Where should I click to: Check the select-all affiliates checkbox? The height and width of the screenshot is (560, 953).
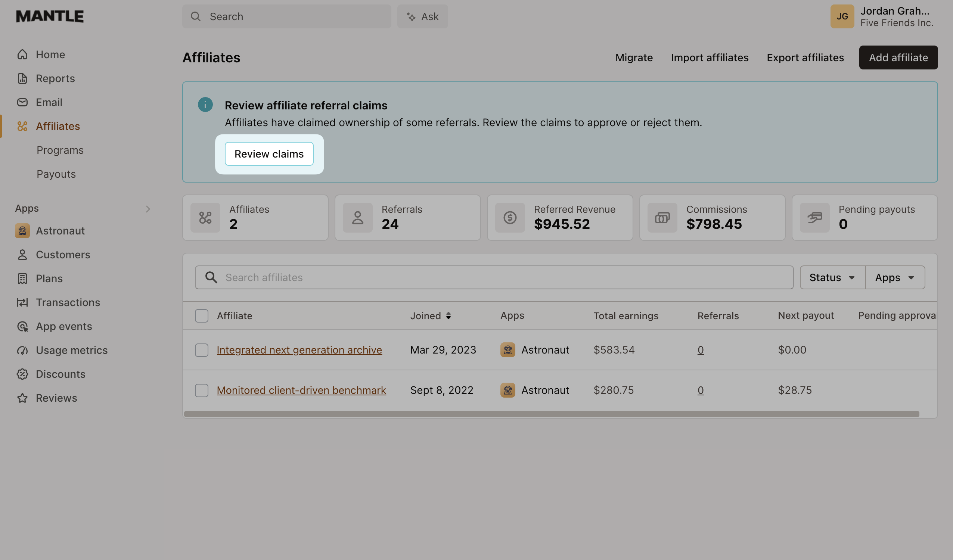coord(202,316)
